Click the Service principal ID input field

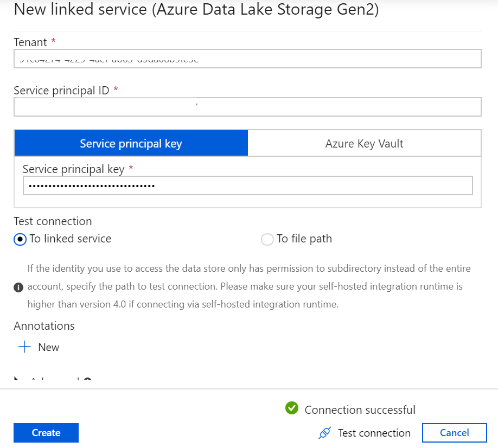click(x=247, y=107)
